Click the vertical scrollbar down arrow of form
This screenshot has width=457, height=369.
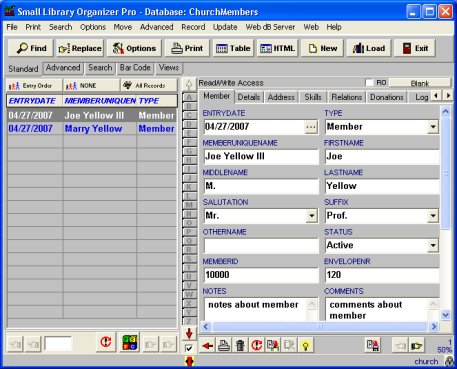[446, 315]
